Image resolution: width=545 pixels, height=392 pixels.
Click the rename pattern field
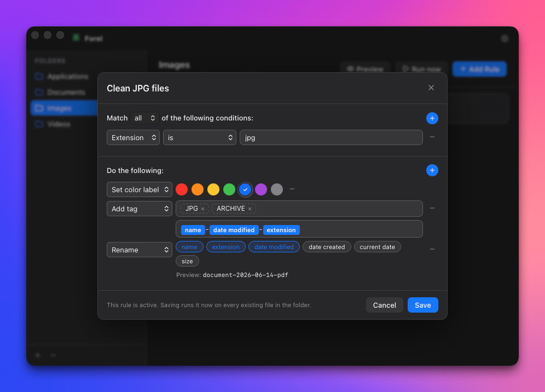(299, 229)
